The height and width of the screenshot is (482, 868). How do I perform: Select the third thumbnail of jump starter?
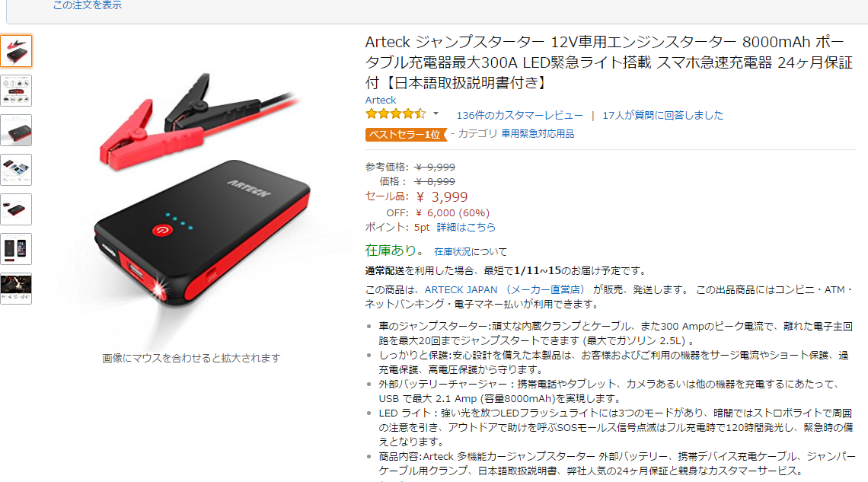point(16,130)
